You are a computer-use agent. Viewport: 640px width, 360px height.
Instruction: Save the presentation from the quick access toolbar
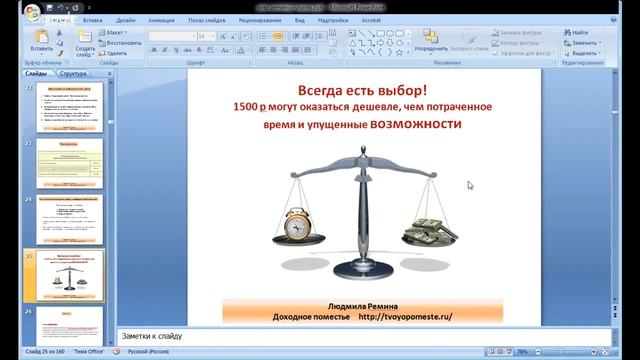tap(49, 8)
